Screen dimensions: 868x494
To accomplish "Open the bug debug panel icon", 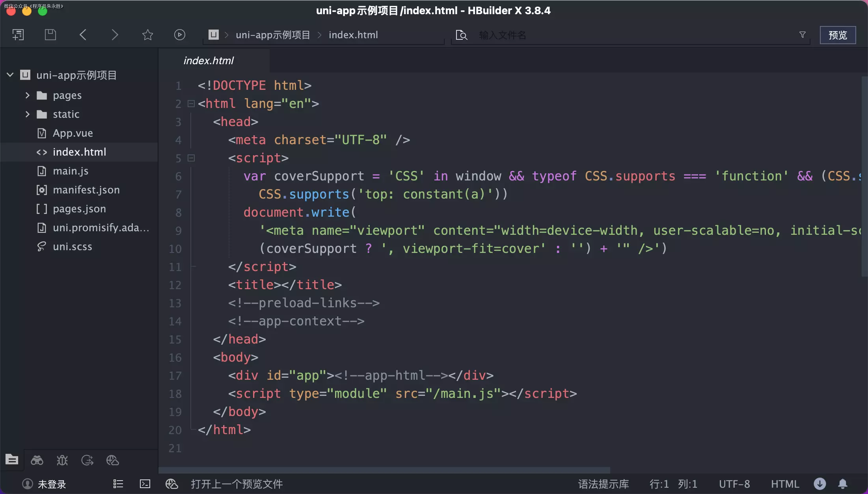I will 62,460.
